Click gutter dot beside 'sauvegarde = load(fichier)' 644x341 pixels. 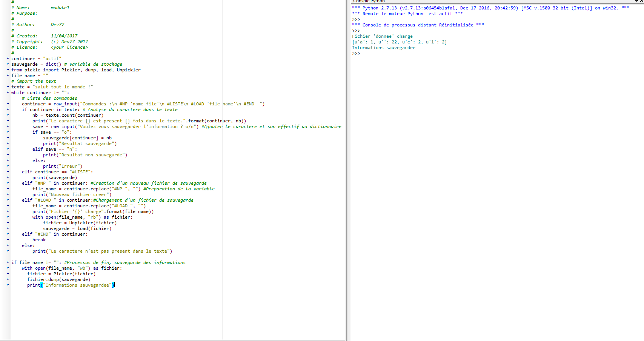click(8, 228)
